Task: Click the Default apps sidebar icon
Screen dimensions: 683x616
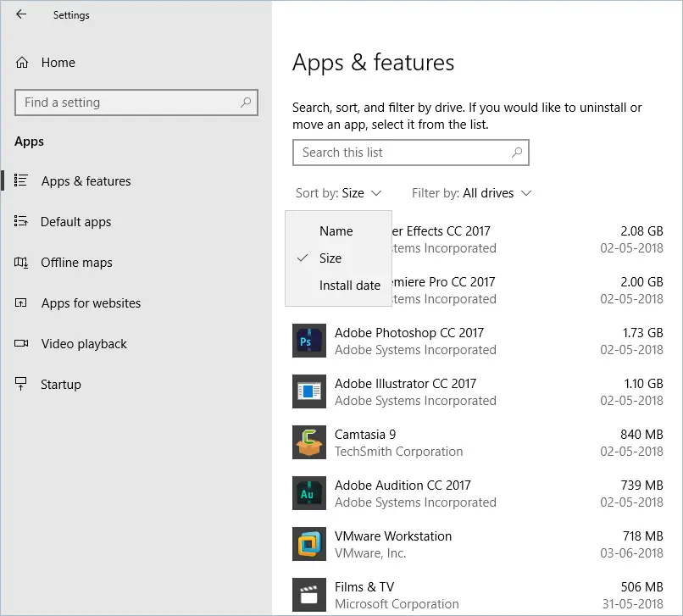Action: point(20,221)
